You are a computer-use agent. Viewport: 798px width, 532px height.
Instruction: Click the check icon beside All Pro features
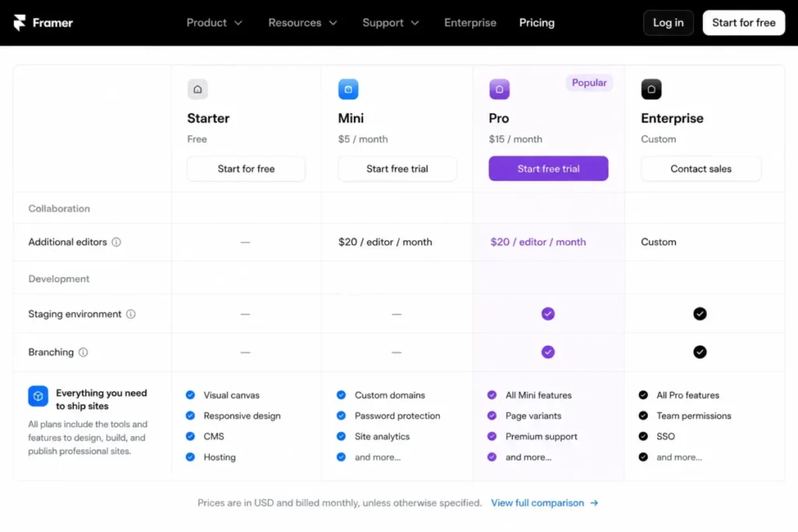[x=643, y=395]
